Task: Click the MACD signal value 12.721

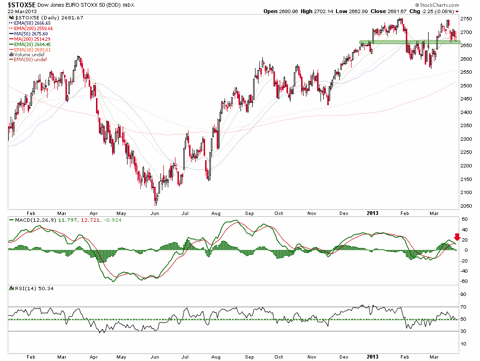Action: click(x=90, y=220)
